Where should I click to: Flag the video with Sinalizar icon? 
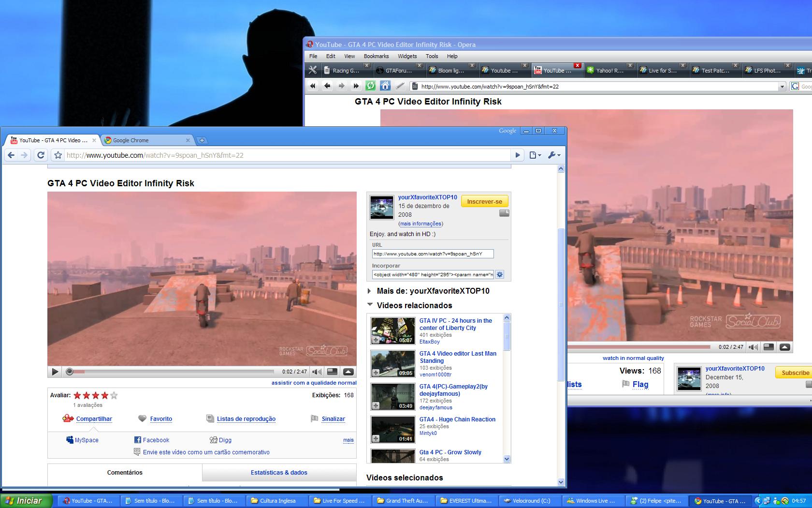(315, 418)
